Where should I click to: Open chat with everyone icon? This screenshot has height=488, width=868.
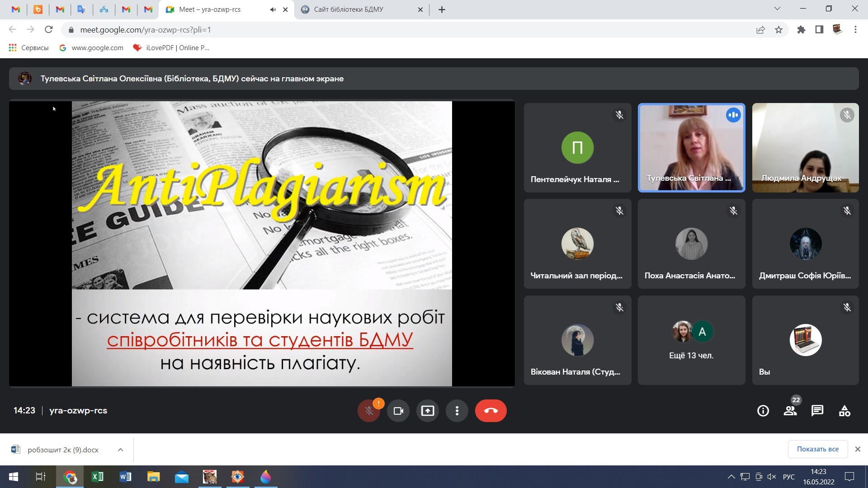pyautogui.click(x=817, y=411)
